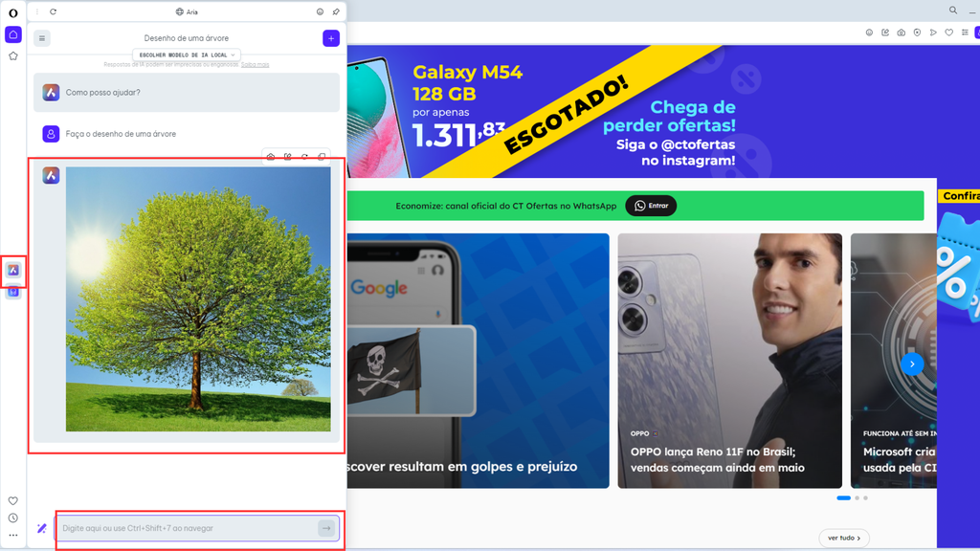The image size is (980, 551).
Task: Open the Microsoft cria article card
Action: pos(894,361)
